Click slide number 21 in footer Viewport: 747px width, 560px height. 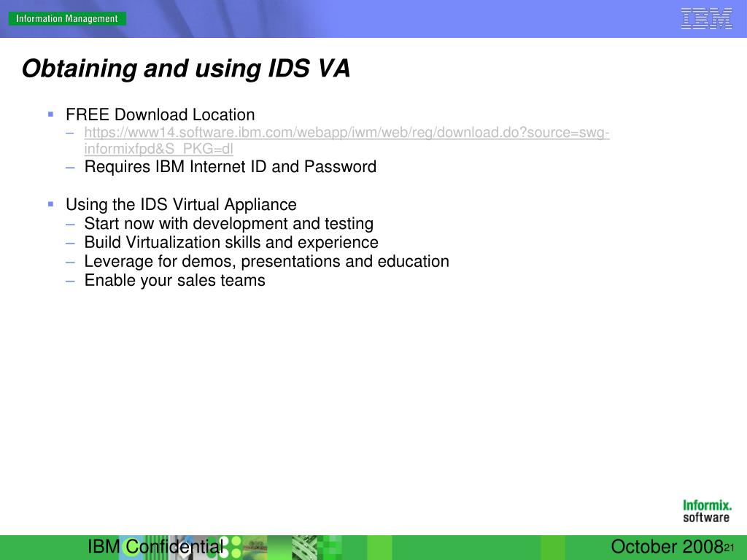click(729, 548)
